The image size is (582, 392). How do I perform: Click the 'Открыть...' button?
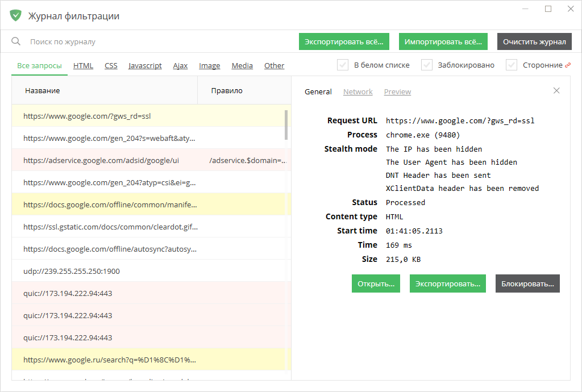[376, 283]
